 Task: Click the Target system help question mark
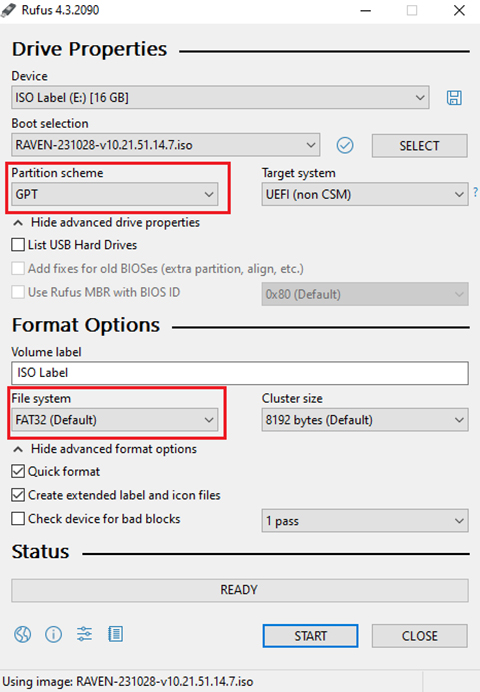[x=475, y=192]
